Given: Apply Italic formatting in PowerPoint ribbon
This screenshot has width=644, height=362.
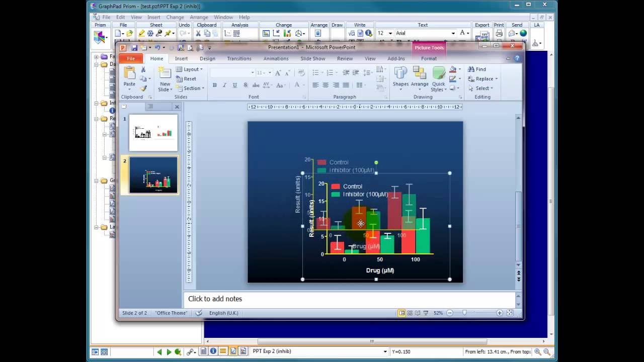Looking at the screenshot, I should pyautogui.click(x=224, y=85).
